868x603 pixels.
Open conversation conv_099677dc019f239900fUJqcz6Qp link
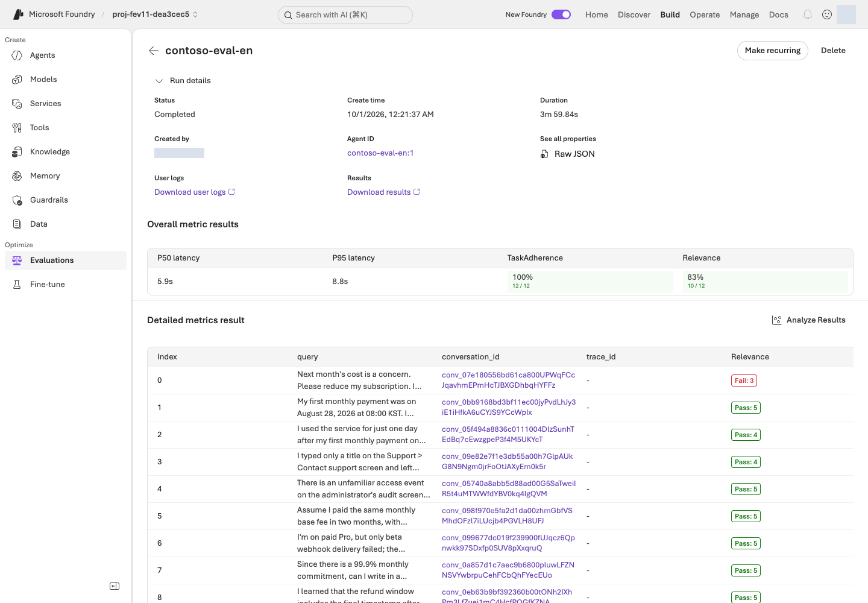tap(508, 543)
